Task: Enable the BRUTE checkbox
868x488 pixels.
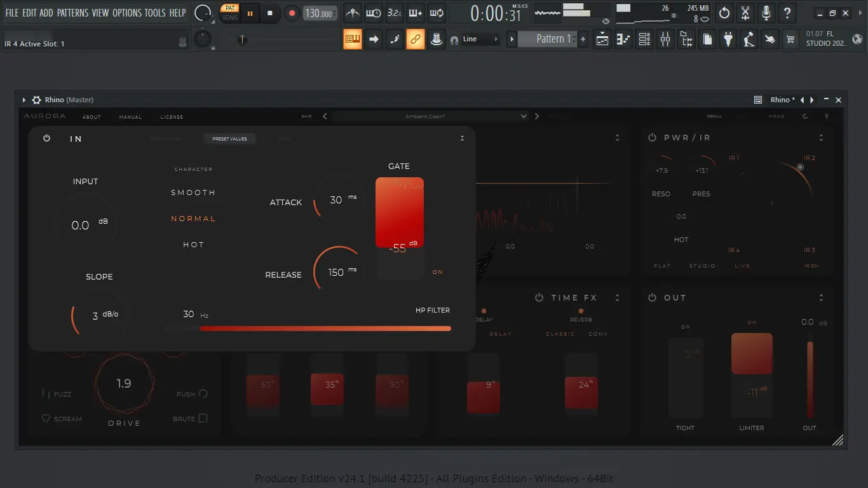Action: (203, 418)
